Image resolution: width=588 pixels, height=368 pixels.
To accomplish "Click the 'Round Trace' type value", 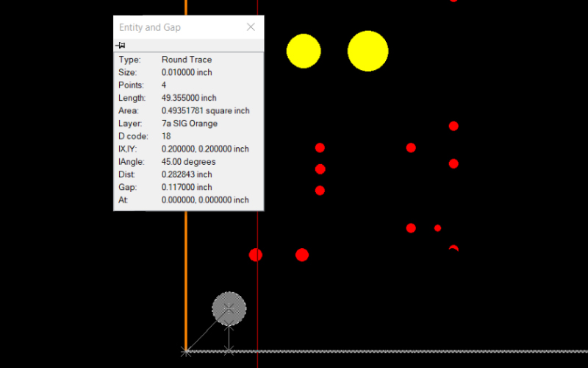I will pyautogui.click(x=187, y=60).
